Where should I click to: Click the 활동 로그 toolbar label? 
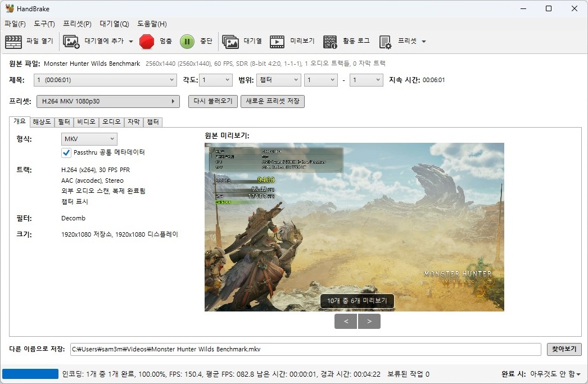[356, 41]
